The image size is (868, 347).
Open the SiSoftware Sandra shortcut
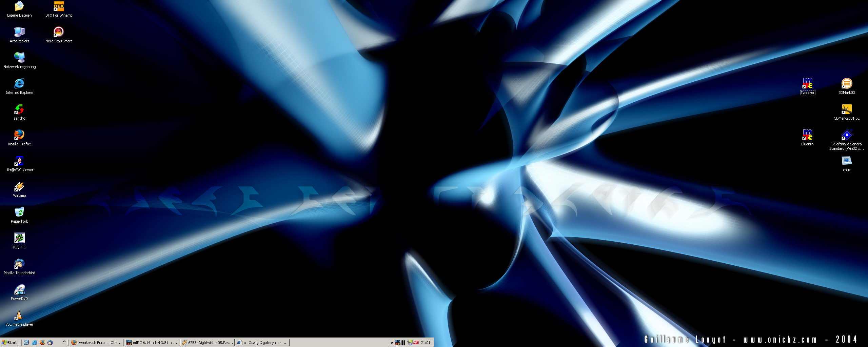pyautogui.click(x=846, y=135)
